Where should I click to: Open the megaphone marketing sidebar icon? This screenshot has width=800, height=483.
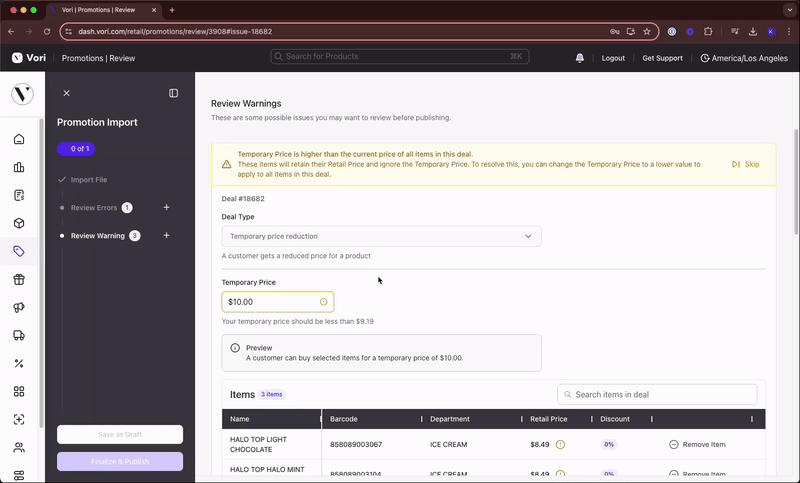tap(19, 308)
